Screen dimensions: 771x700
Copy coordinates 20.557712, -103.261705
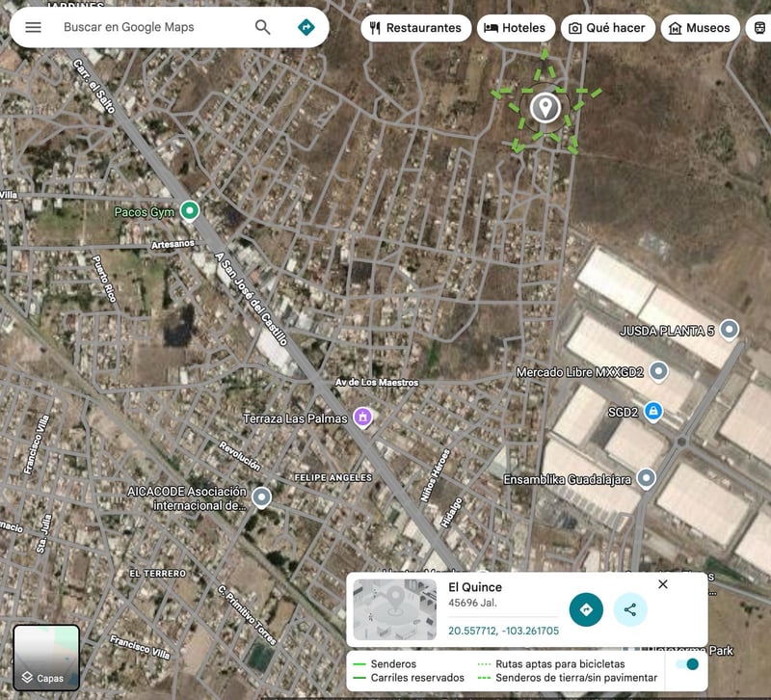[x=503, y=631]
